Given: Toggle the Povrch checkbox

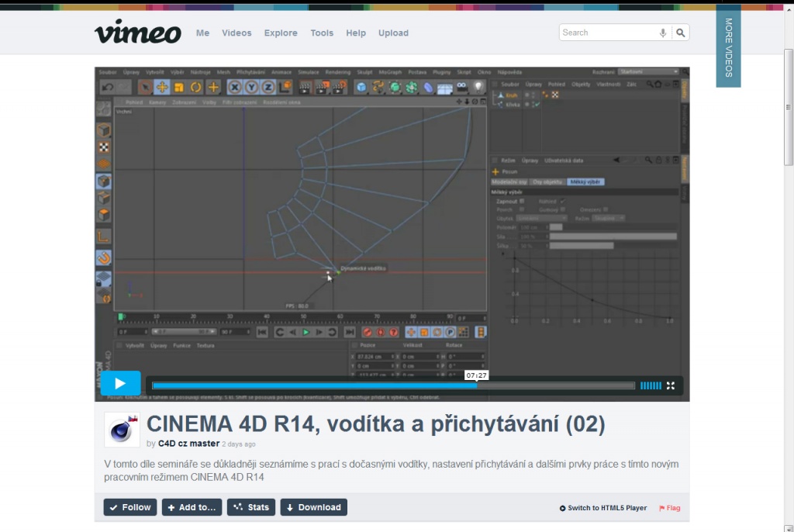Looking at the screenshot, I should click(x=522, y=209).
